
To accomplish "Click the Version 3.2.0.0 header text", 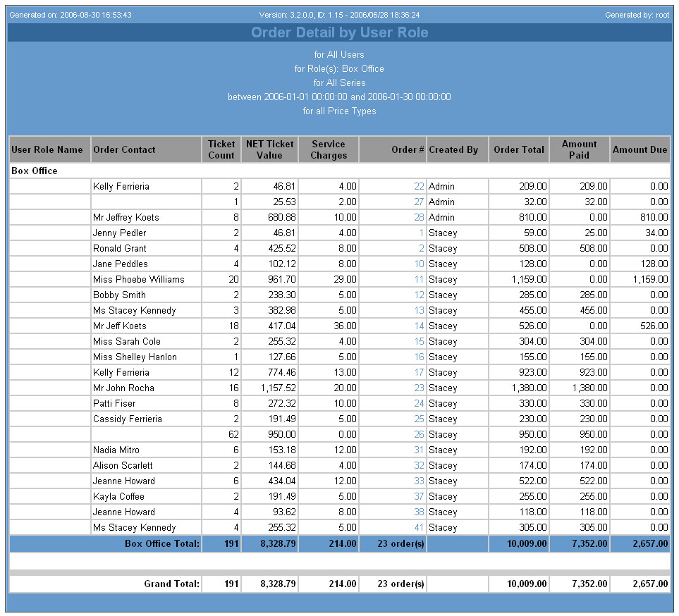I will [340, 15].
